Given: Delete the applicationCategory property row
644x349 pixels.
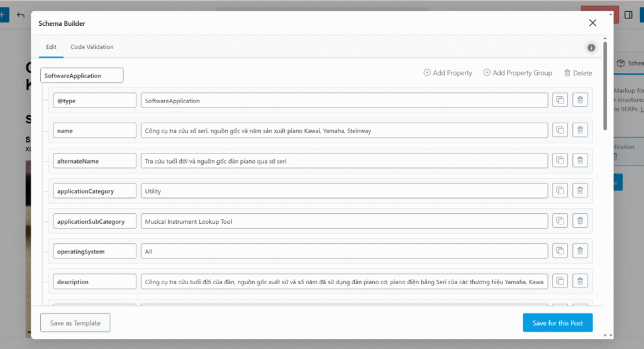Looking at the screenshot, I should click(580, 191).
